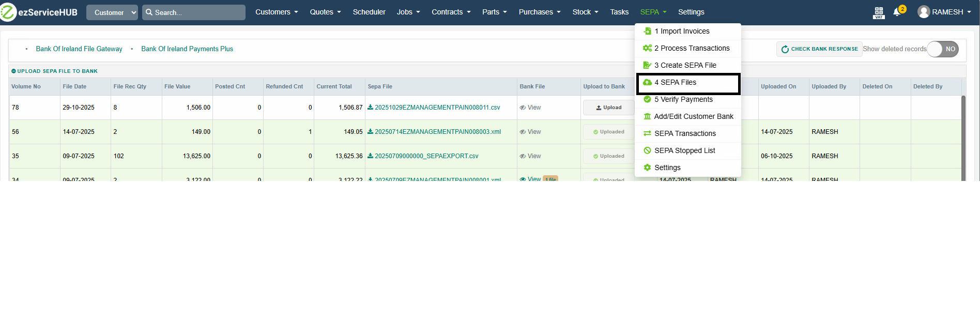Screen dimensions: 980x335
Task: Open Bank Of Ireland File Gateway link
Action: [79, 49]
